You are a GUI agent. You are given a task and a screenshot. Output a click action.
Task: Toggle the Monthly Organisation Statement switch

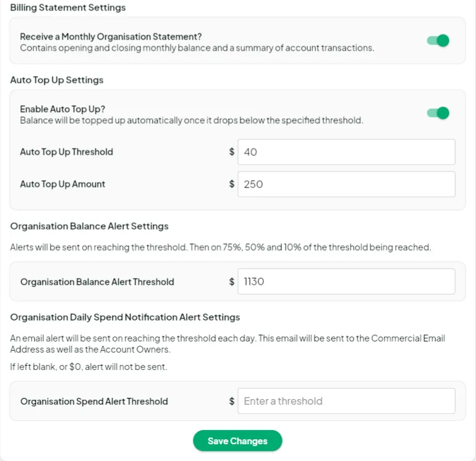point(438,41)
